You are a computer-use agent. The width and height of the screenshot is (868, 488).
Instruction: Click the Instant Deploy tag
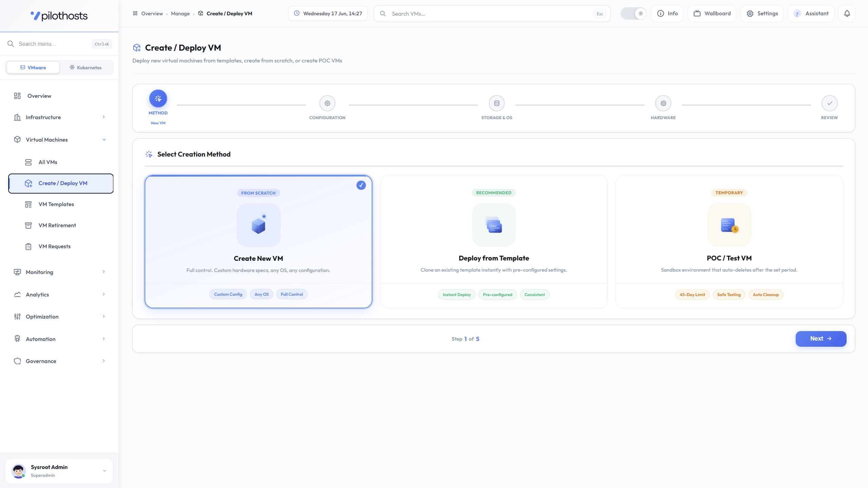(x=457, y=295)
